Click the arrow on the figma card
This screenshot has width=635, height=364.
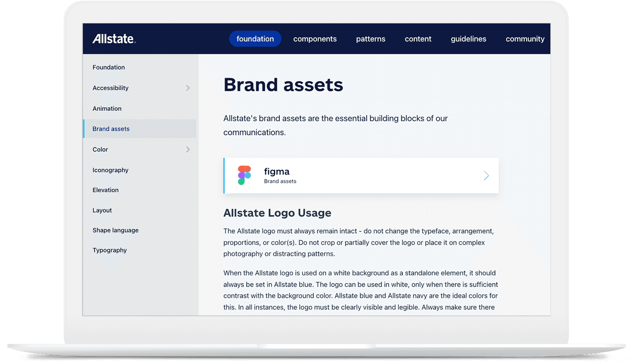point(486,176)
